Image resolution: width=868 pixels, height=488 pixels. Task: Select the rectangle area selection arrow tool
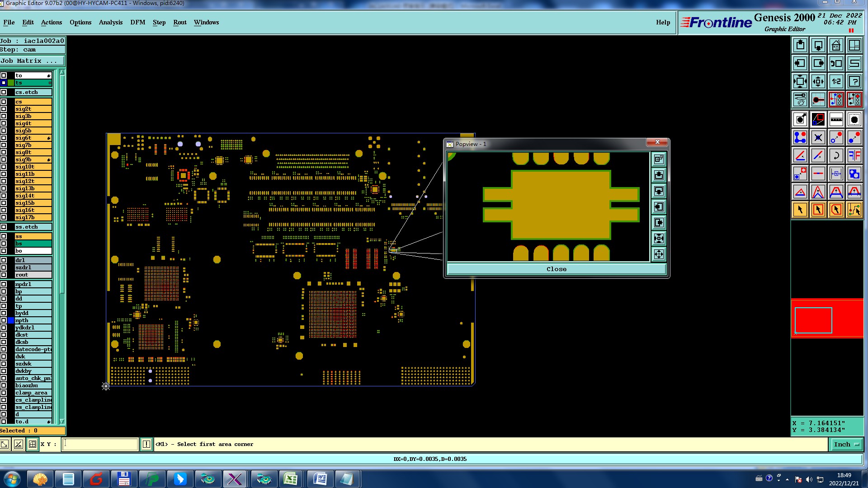(x=818, y=210)
